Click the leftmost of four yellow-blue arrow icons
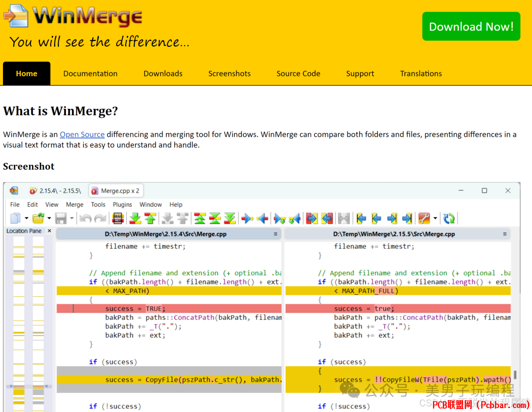 (x=362, y=219)
